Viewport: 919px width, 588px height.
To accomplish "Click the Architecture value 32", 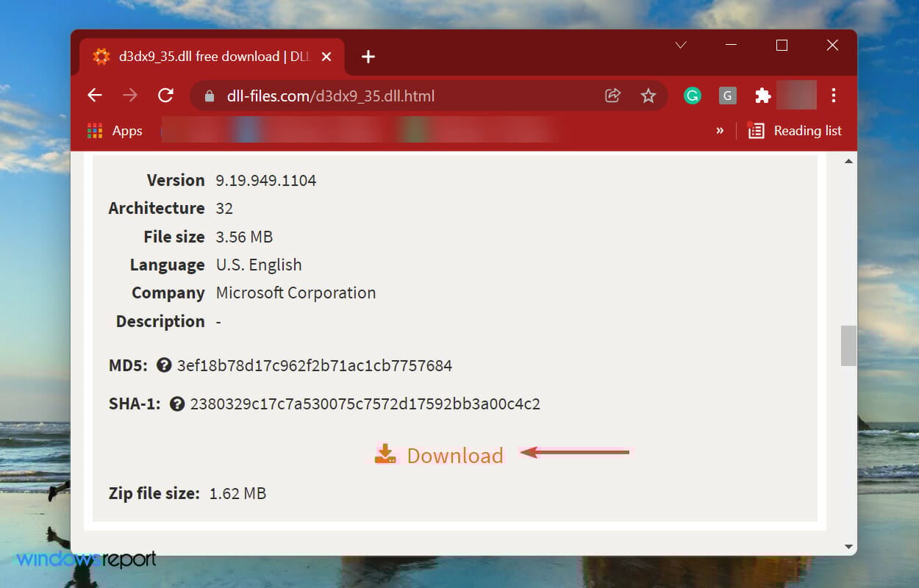I will point(224,209).
